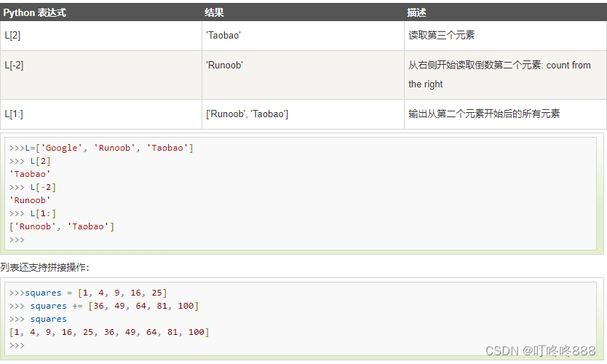Screen dimensions: 607x364
Task: Select the 'L[-2]' table cell
Action: coord(101,75)
